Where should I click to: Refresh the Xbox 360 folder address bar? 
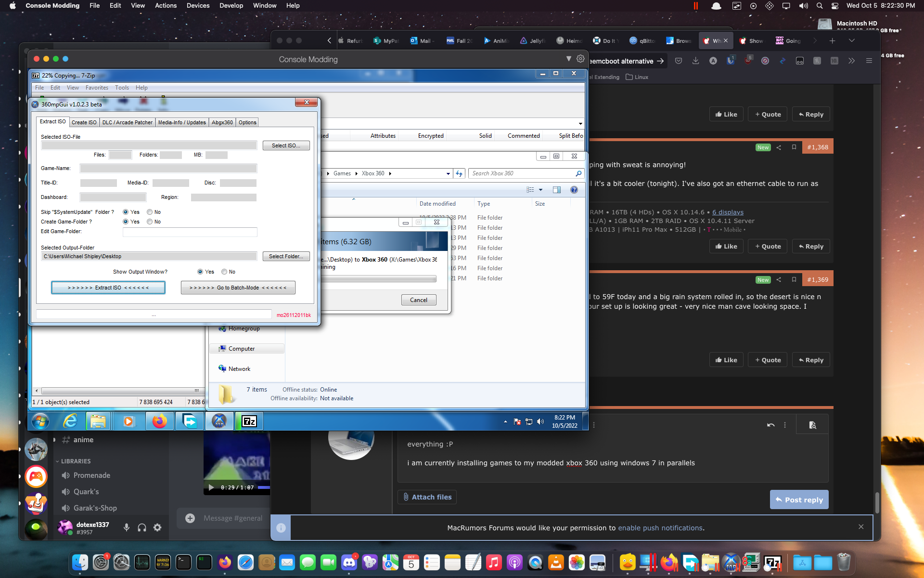pos(459,173)
